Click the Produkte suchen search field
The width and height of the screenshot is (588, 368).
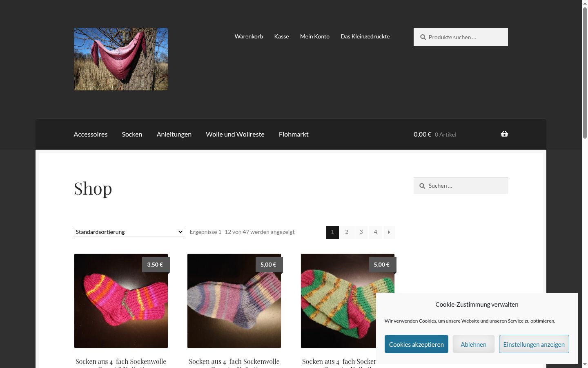click(x=461, y=37)
